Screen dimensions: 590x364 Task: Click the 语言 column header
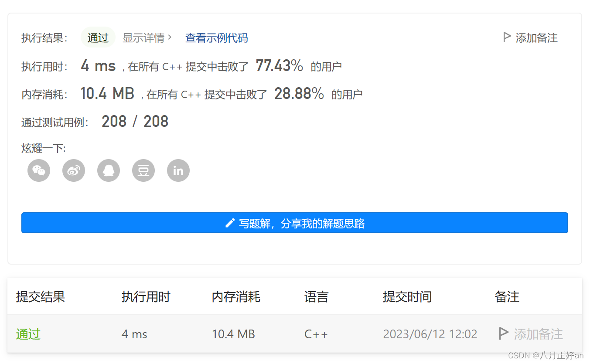tap(316, 297)
